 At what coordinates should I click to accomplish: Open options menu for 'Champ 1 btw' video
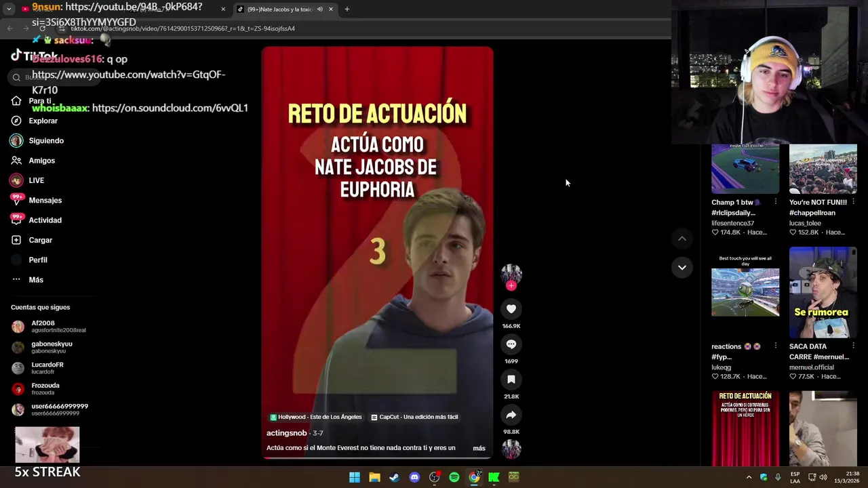(776, 202)
